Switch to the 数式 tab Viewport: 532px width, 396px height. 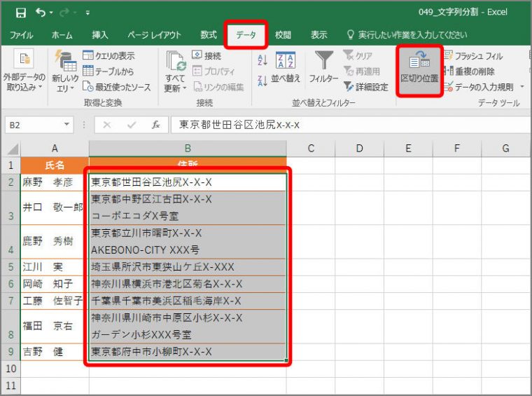209,34
